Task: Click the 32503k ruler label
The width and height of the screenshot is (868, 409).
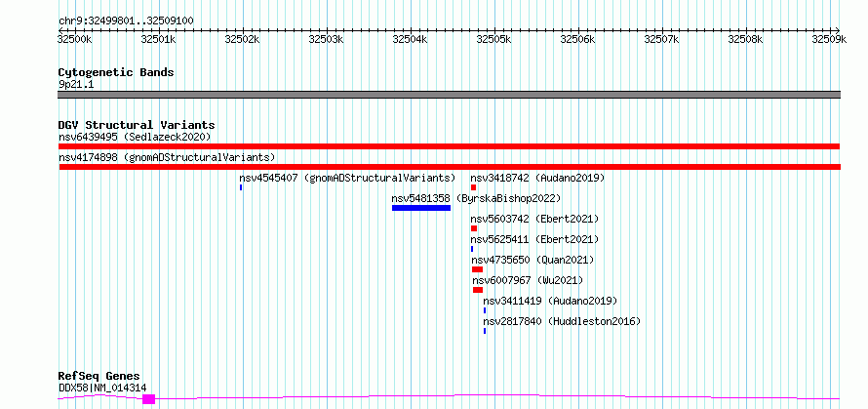Action: (326, 39)
